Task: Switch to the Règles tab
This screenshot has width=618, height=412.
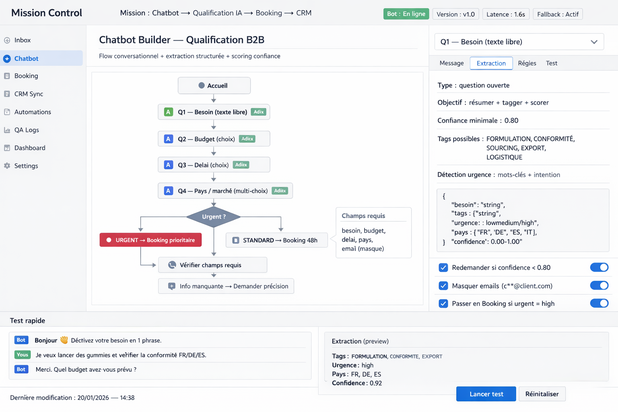Action: click(526, 63)
